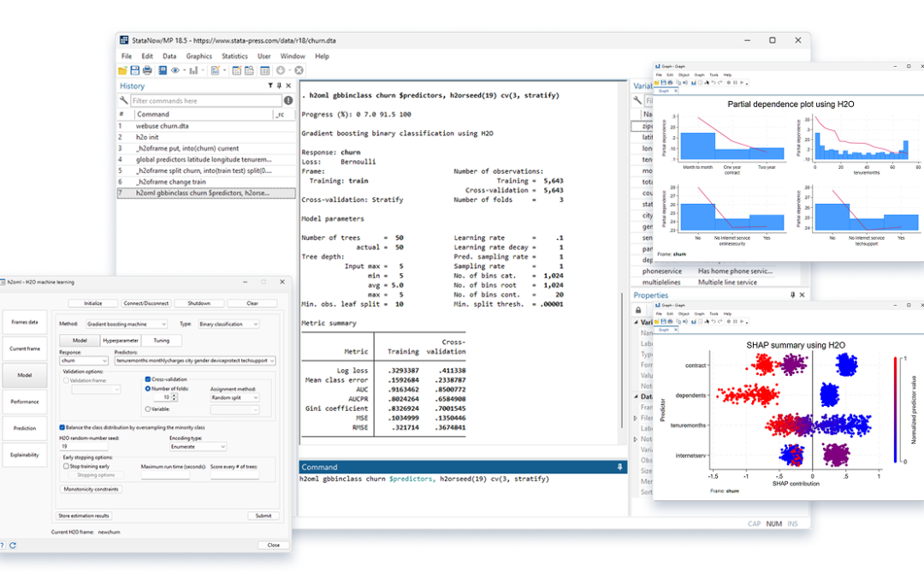Click the wrench icon in the Variables panel

(x=637, y=100)
